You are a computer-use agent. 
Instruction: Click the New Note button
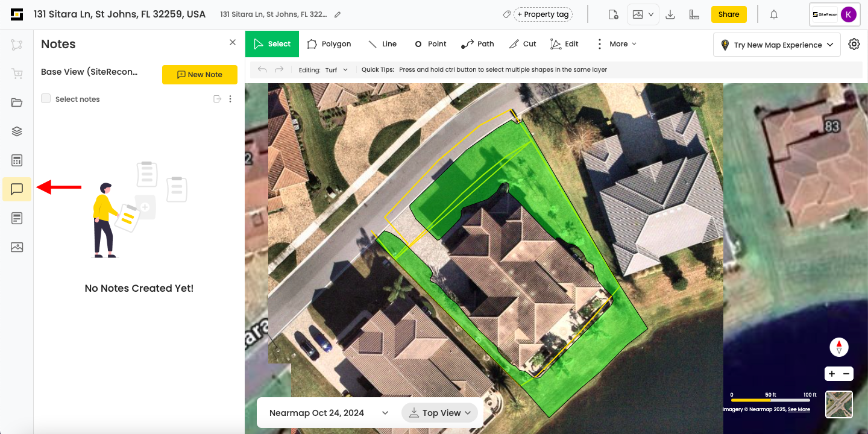pos(200,75)
